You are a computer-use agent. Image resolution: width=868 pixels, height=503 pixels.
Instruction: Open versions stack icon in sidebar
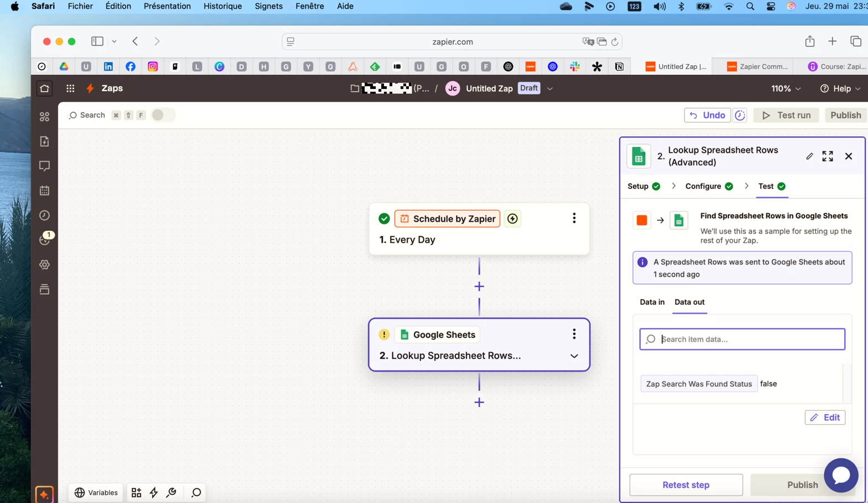tap(45, 289)
